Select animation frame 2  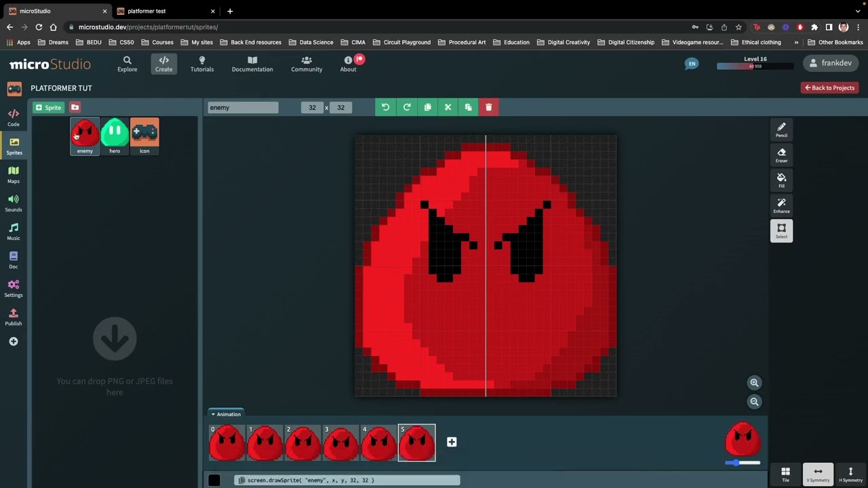tap(302, 443)
